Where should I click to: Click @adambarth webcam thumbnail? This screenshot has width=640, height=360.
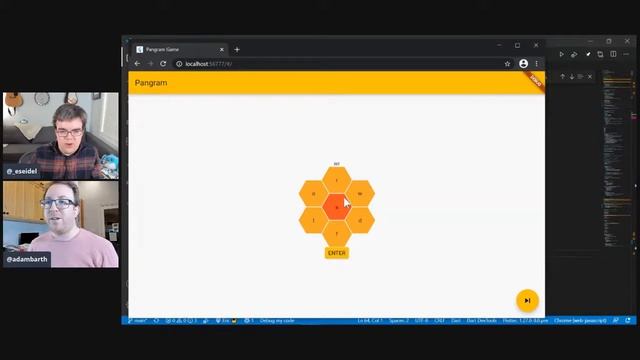pyautogui.click(x=61, y=224)
